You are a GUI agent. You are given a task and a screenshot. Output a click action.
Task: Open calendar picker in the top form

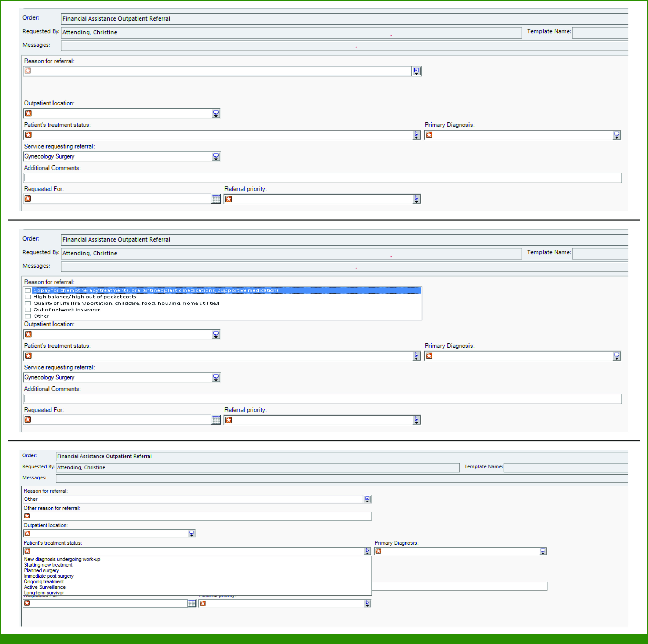(x=216, y=199)
